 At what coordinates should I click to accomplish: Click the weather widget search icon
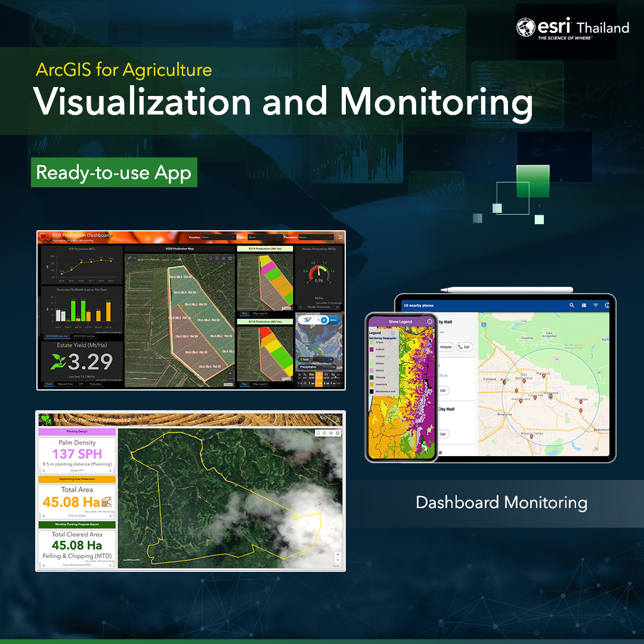point(318,320)
